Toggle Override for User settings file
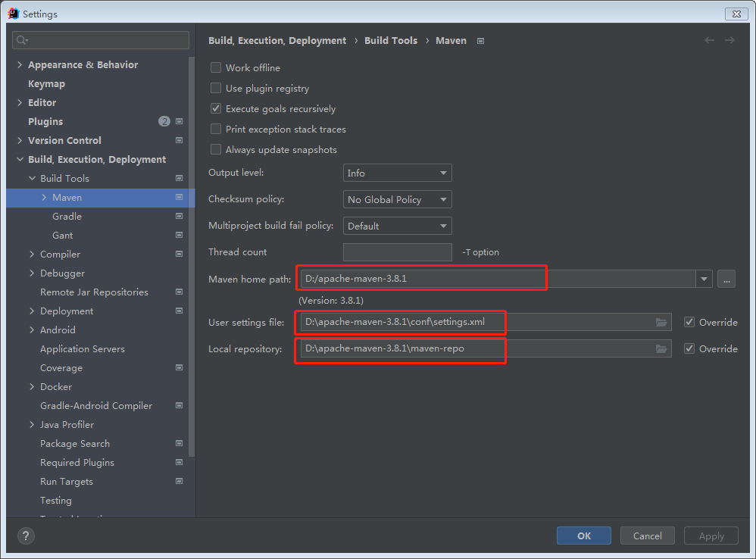Screen dimensions: 756x559 tap(689, 323)
